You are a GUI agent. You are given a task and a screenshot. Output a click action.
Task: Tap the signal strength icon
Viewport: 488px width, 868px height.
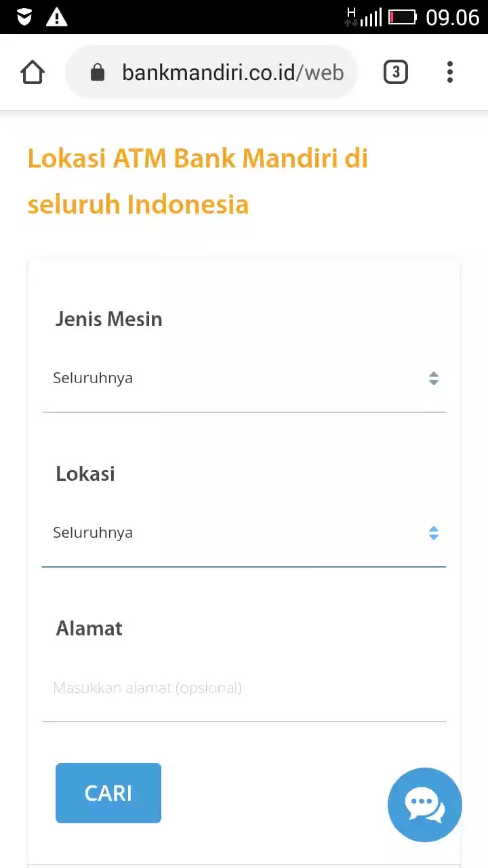point(369,16)
